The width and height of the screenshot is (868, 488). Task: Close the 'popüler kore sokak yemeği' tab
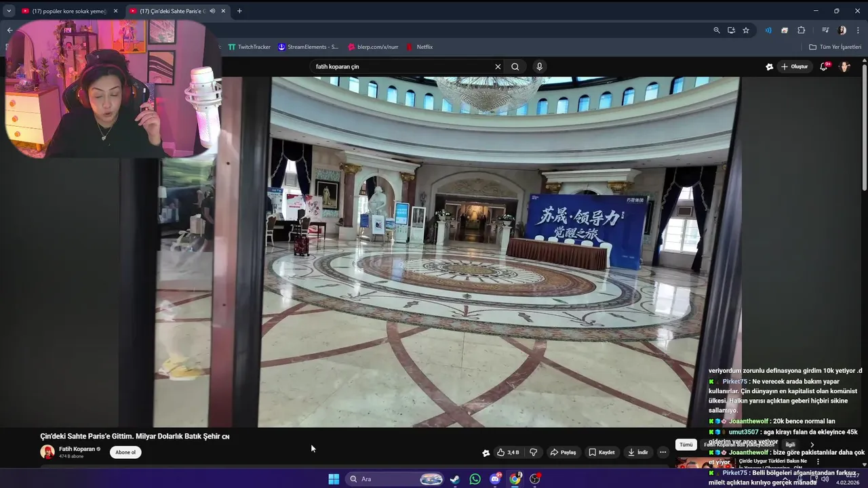(x=115, y=11)
